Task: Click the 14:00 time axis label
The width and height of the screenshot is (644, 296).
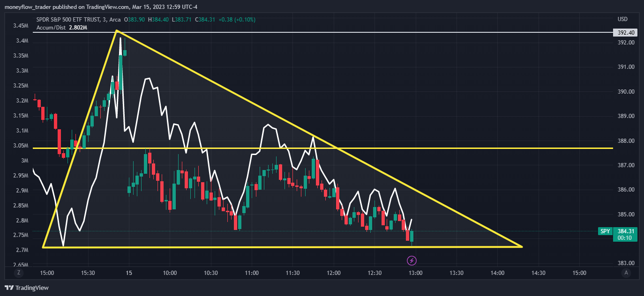Action: click(x=497, y=273)
